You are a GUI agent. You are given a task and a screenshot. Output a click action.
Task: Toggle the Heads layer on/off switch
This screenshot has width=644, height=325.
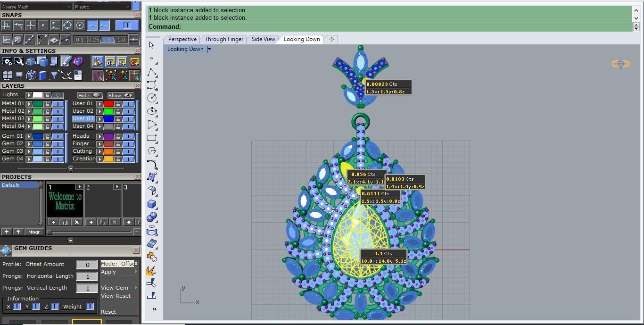point(128,136)
